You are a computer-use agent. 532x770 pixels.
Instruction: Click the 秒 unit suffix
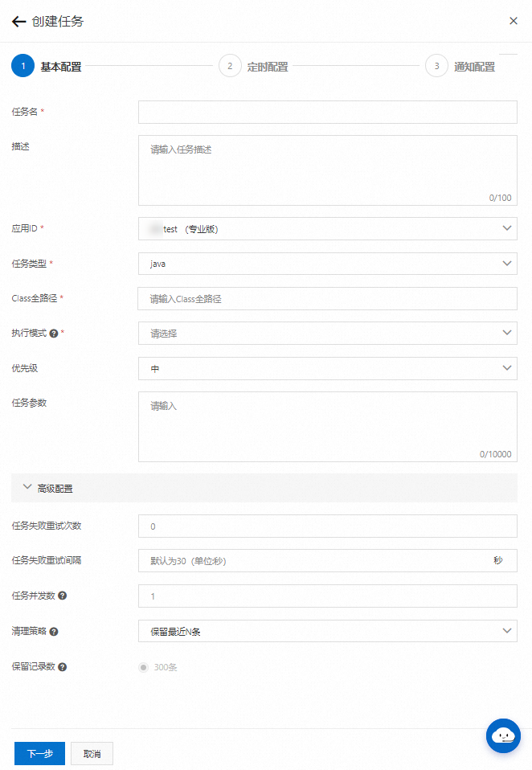[x=498, y=560]
